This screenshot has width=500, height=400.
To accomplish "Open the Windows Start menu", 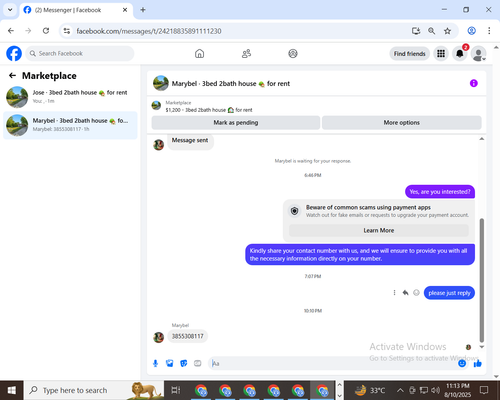I will click(x=12, y=390).
